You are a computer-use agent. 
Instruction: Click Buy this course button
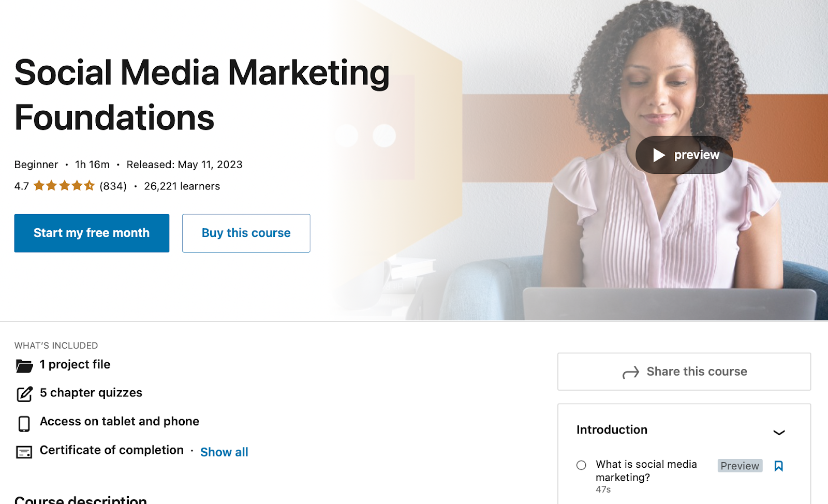coord(246,233)
